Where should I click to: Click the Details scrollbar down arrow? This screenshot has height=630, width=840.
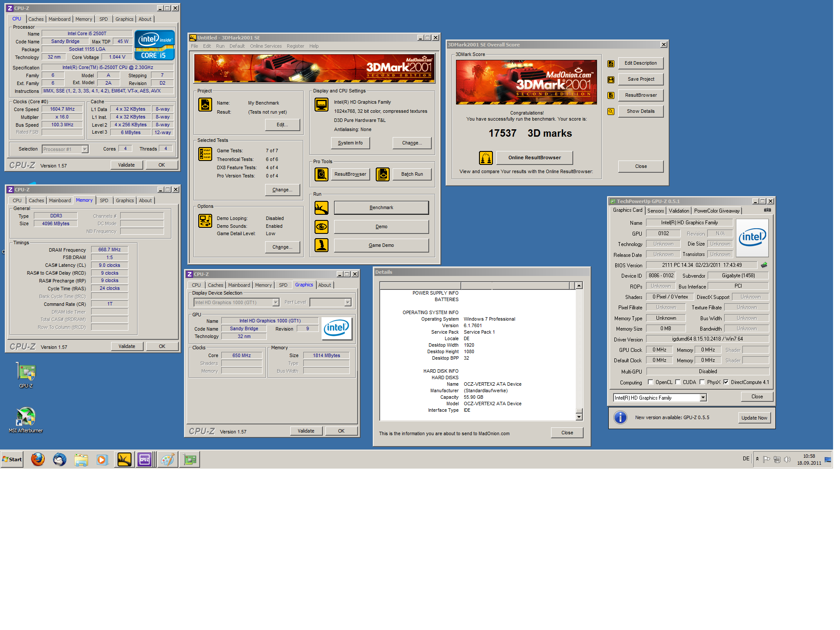click(579, 417)
